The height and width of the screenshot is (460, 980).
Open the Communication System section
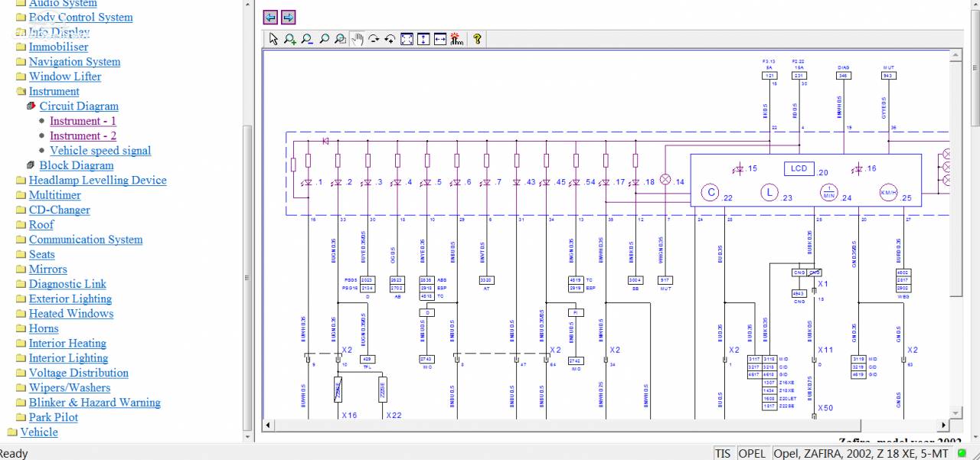coord(86,240)
